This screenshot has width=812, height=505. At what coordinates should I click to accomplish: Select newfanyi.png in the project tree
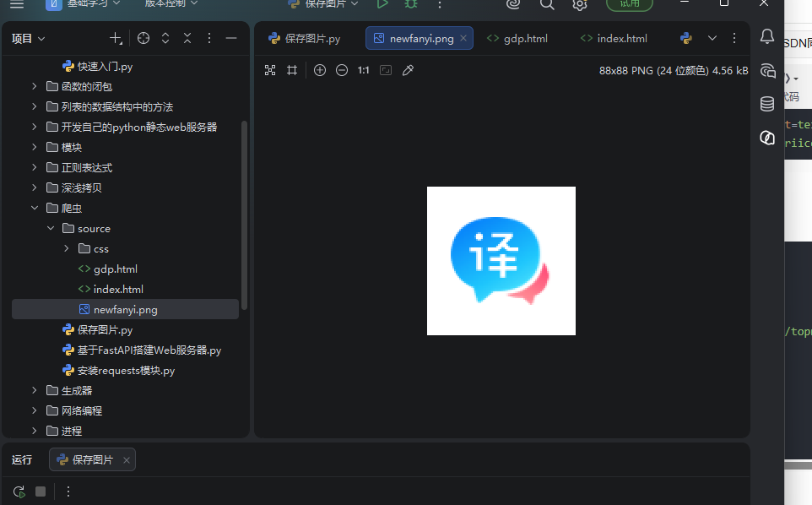click(125, 310)
